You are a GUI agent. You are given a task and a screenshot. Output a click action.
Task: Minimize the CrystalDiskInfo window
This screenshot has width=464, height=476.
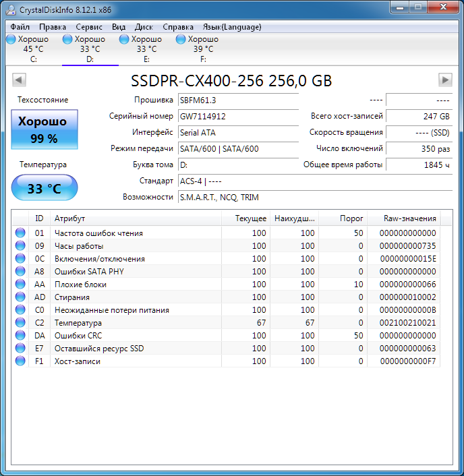click(x=400, y=7)
